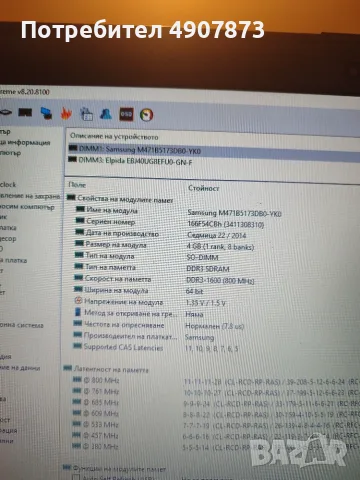360x480 pixels.
Task: Click the value '64 bit'
Action: click(194, 292)
